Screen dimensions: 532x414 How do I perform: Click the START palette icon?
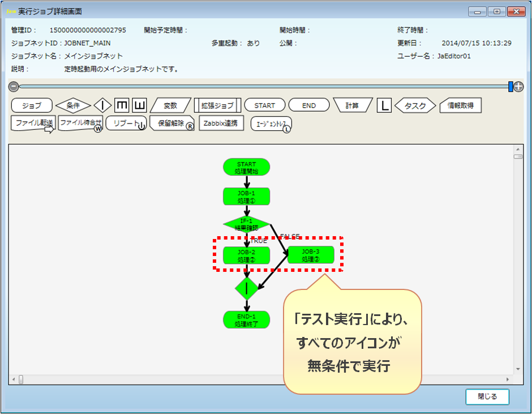(x=264, y=105)
